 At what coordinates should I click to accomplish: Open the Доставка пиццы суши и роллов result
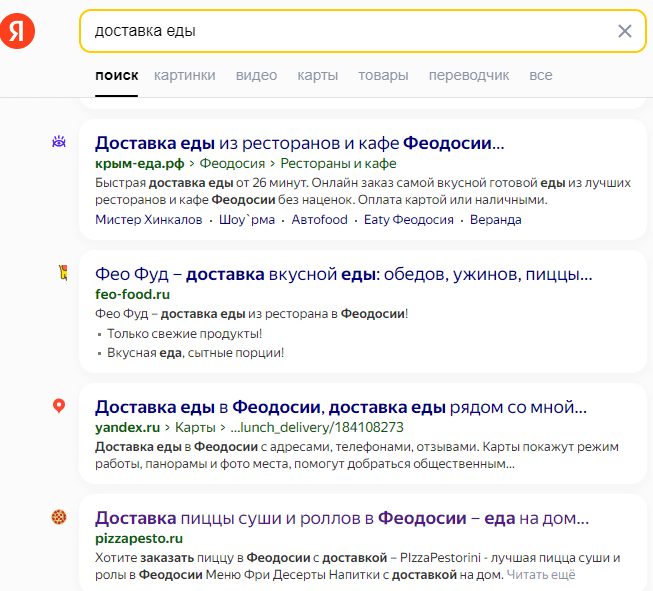[x=341, y=518]
